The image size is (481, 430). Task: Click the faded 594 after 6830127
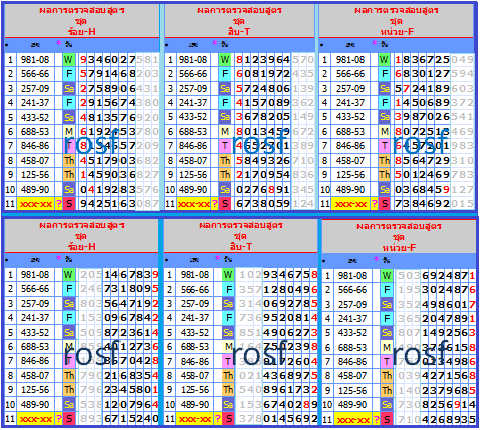[x=462, y=74]
